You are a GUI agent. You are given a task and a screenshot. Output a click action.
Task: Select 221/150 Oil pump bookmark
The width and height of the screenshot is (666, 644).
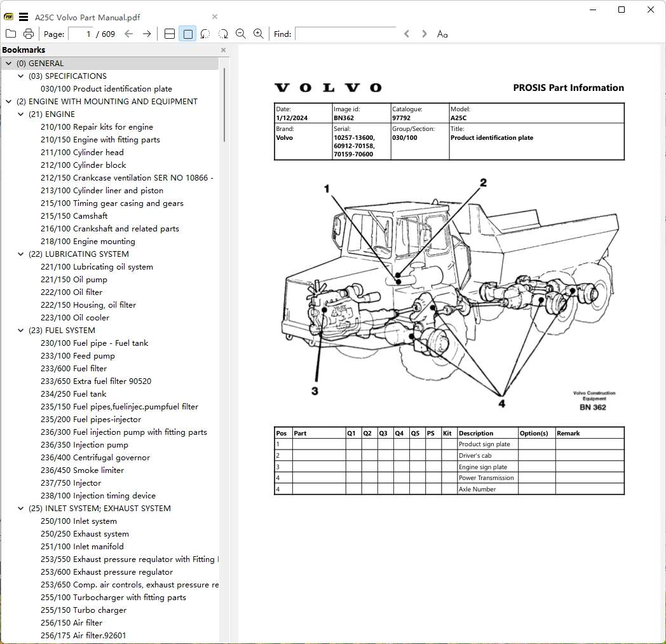pyautogui.click(x=74, y=280)
